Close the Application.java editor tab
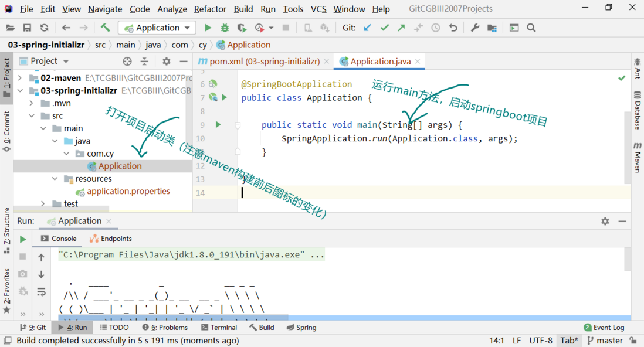 [x=418, y=61]
